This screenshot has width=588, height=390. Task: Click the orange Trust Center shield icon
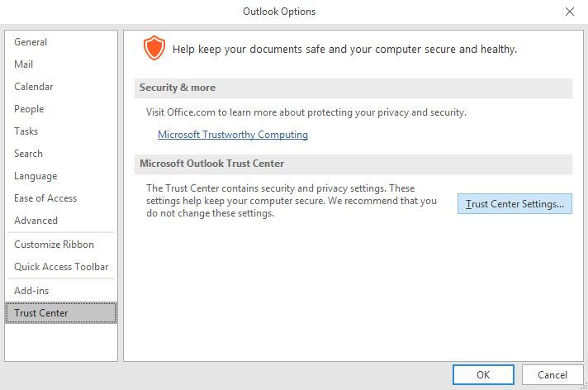click(154, 49)
